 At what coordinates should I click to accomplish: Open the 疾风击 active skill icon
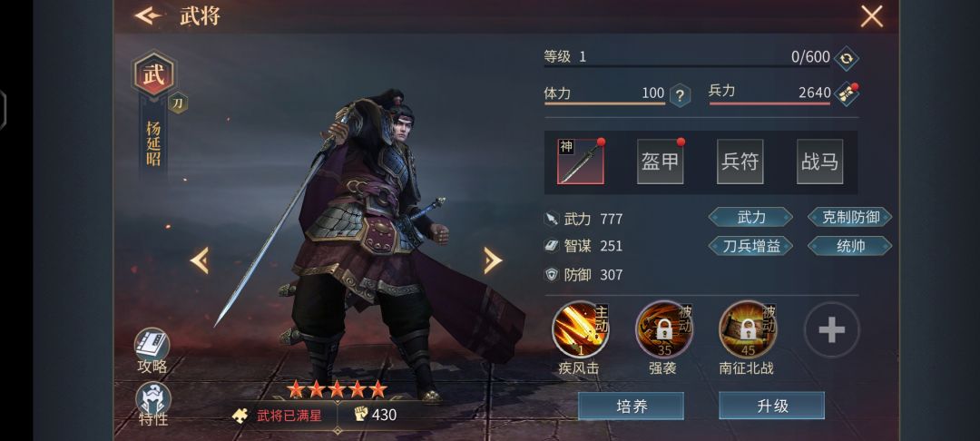click(581, 329)
